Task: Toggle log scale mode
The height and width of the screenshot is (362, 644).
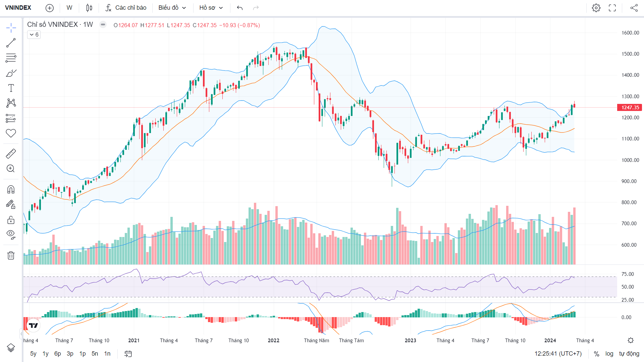Action: point(609,354)
